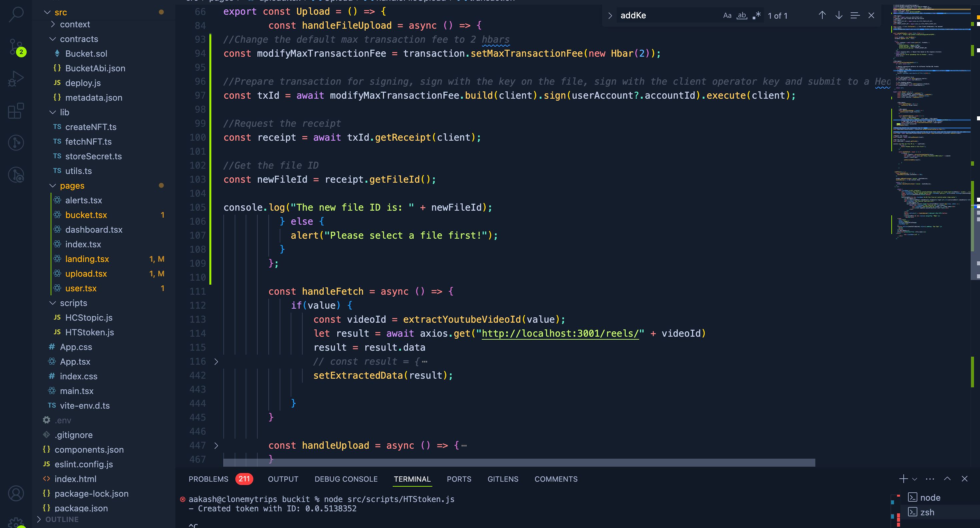
Task: Collapse the lib folder
Action: click(x=53, y=112)
